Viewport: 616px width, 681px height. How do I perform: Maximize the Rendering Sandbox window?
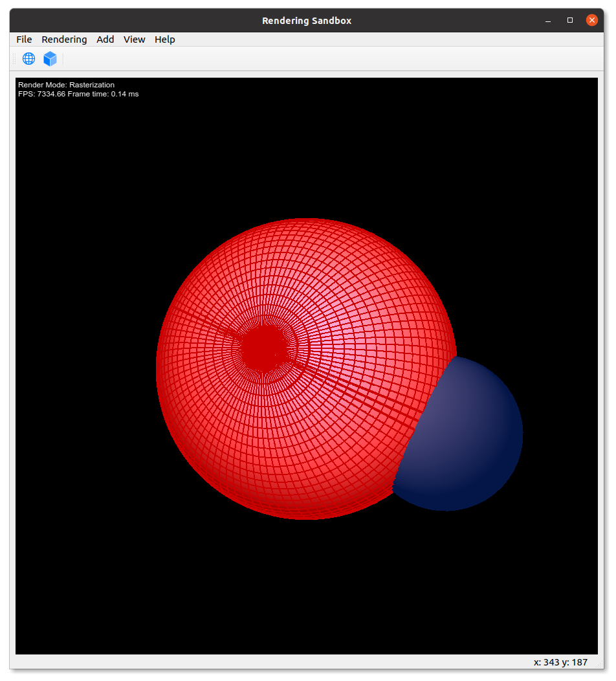(x=570, y=21)
